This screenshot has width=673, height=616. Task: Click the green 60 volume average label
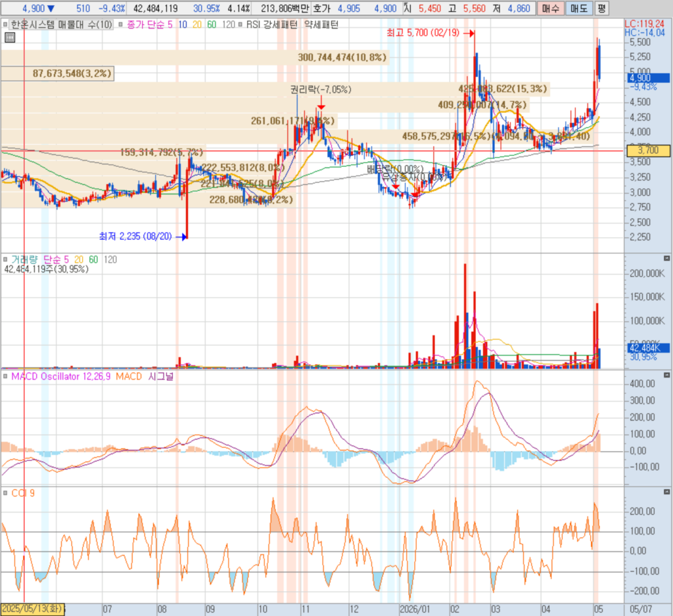coord(93,259)
